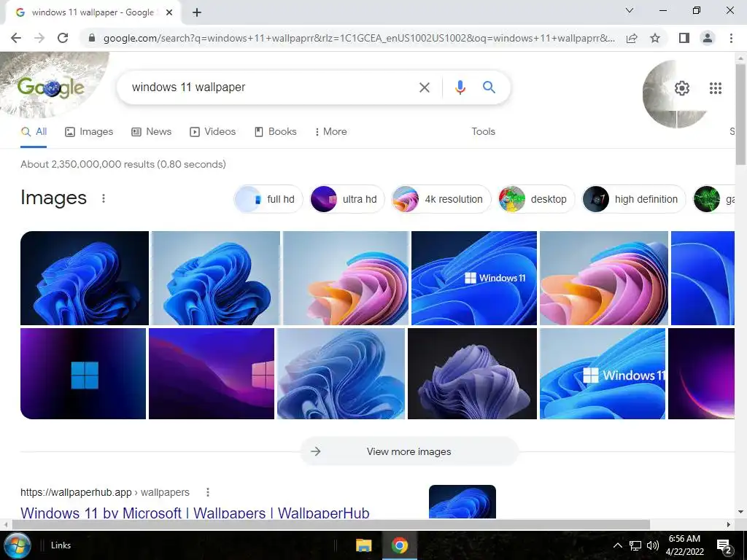The height and width of the screenshot is (560, 747).
Task: Switch to the Books tab
Action: click(x=275, y=132)
